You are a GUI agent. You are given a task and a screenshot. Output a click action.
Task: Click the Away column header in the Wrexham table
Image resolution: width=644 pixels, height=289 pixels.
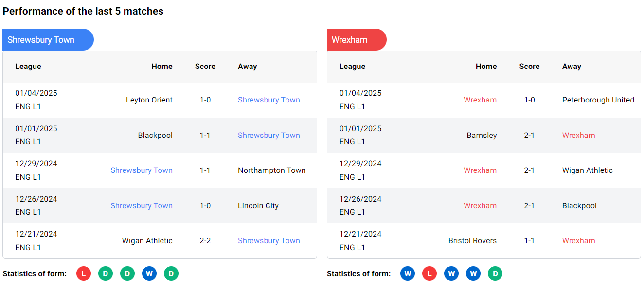coord(572,67)
